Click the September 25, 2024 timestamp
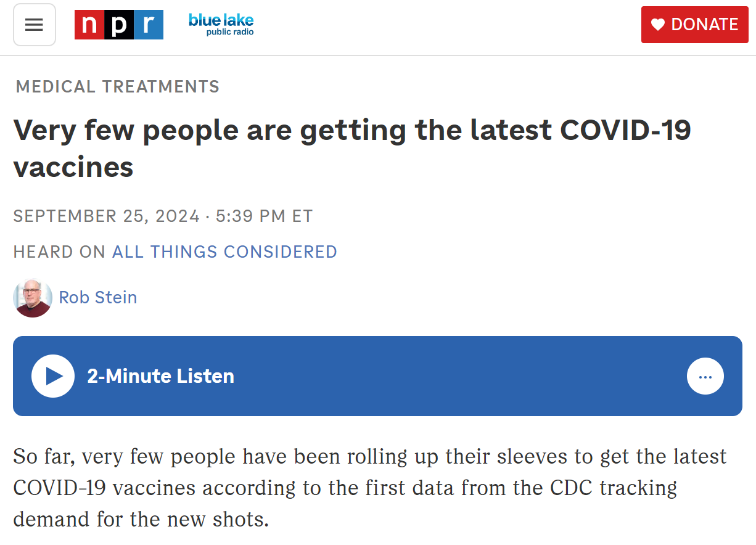Screen dimensions: 756x545 (106, 216)
